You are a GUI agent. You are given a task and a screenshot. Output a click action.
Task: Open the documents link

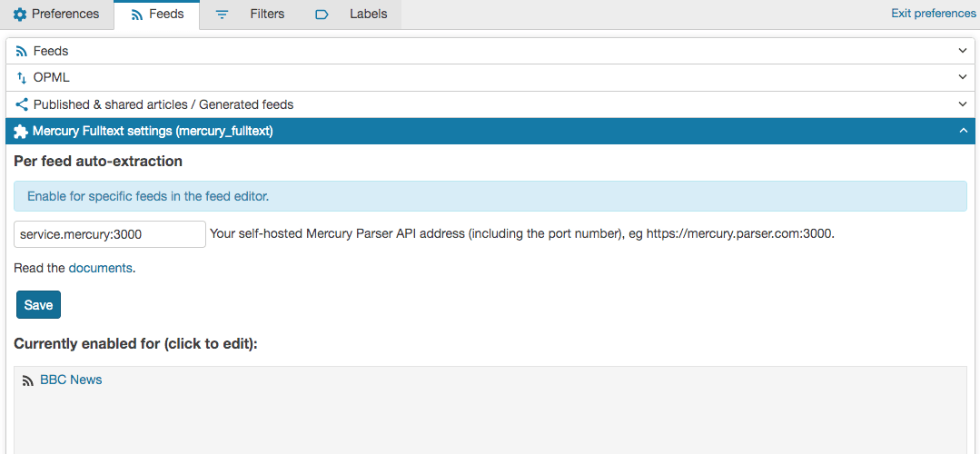[100, 268]
